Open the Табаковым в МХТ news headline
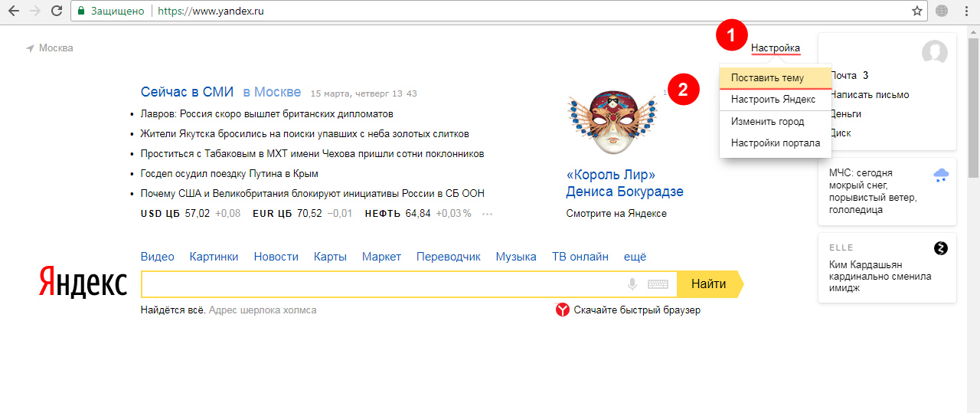 point(312,154)
